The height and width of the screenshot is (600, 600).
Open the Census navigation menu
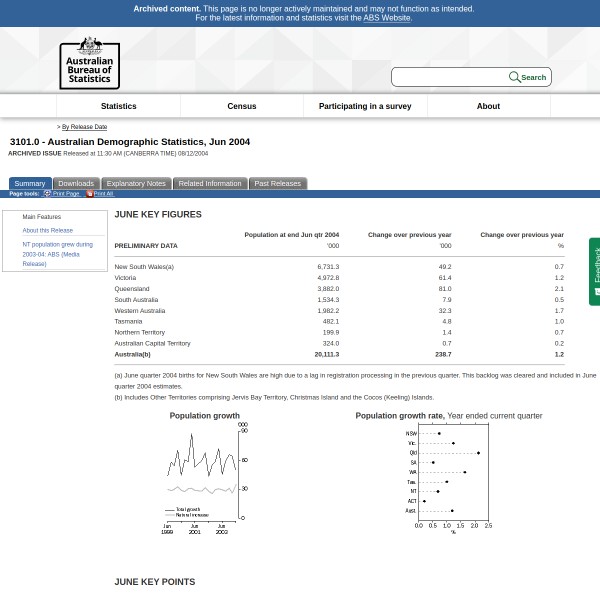[242, 106]
